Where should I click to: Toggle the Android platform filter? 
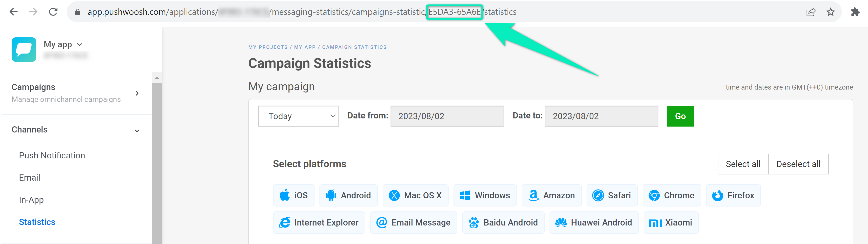point(348,195)
